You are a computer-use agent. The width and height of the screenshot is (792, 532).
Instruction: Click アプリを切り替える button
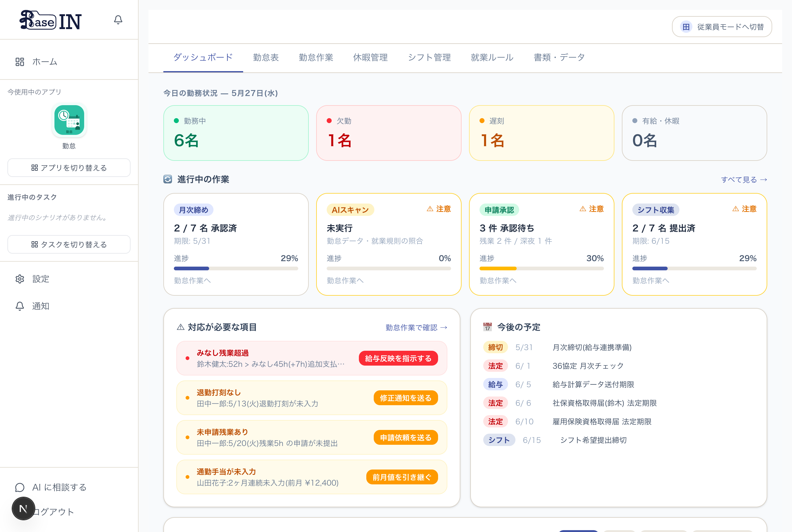pyautogui.click(x=69, y=168)
